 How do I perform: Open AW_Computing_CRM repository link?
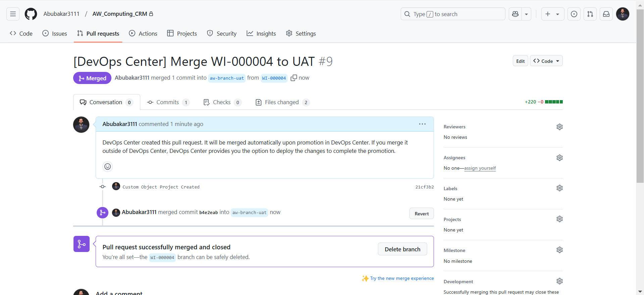120,14
